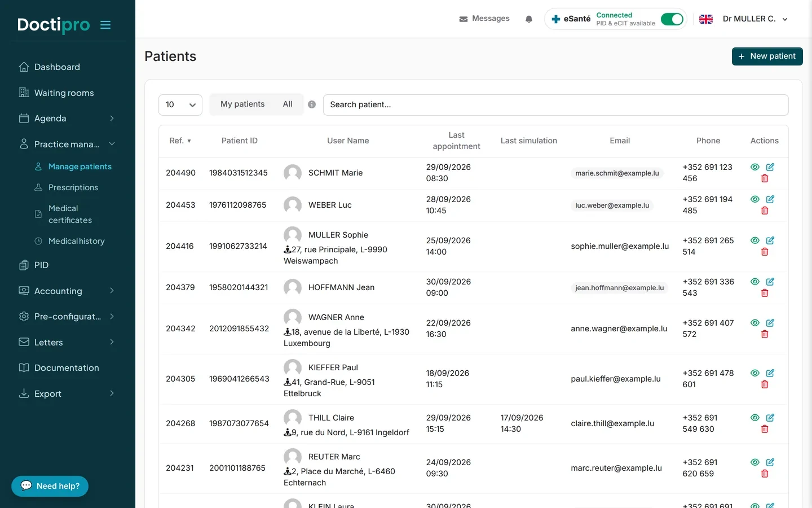This screenshot has width=812, height=508.
Task: Open Medical history sidebar item
Action: pos(76,241)
